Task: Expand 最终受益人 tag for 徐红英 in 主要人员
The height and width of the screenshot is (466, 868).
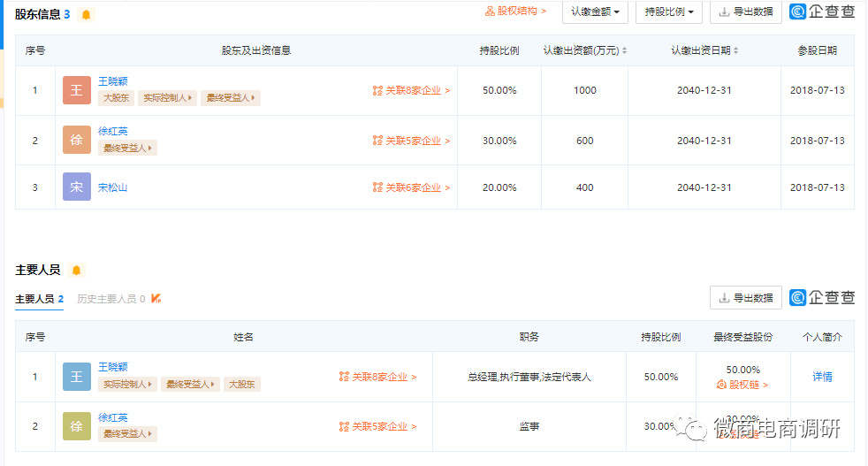Action: pyautogui.click(x=127, y=434)
